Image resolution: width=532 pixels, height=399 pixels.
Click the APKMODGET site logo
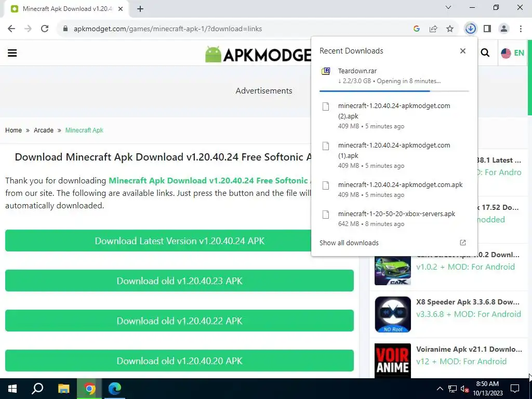(258, 54)
